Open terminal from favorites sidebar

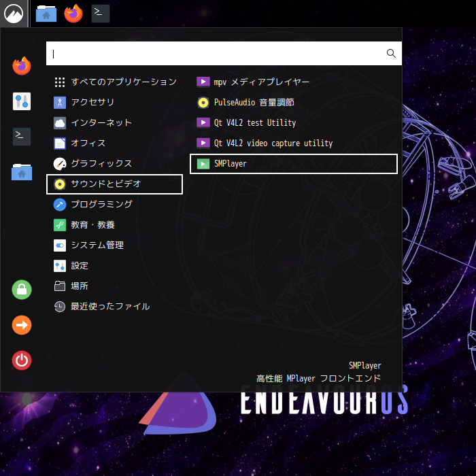[x=22, y=137]
